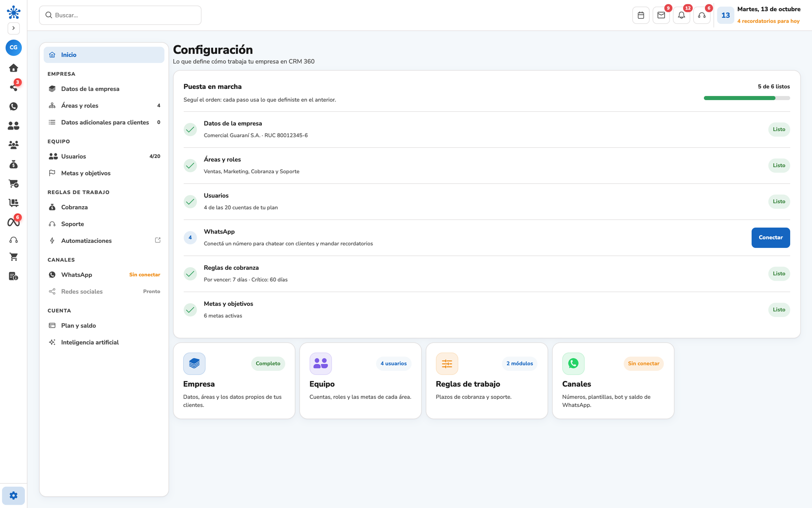The width and height of the screenshot is (812, 508).
Task: Open the mail inbox icon with 9 badge
Action: 661,15
